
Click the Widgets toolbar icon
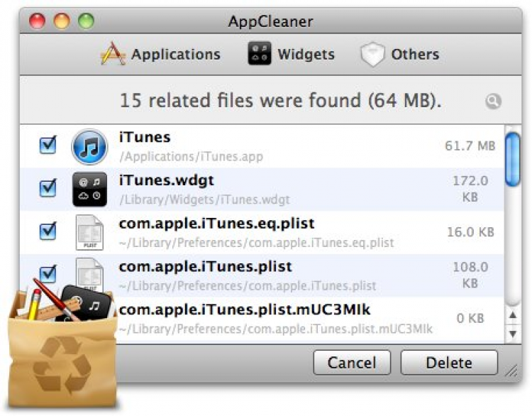coord(260,55)
